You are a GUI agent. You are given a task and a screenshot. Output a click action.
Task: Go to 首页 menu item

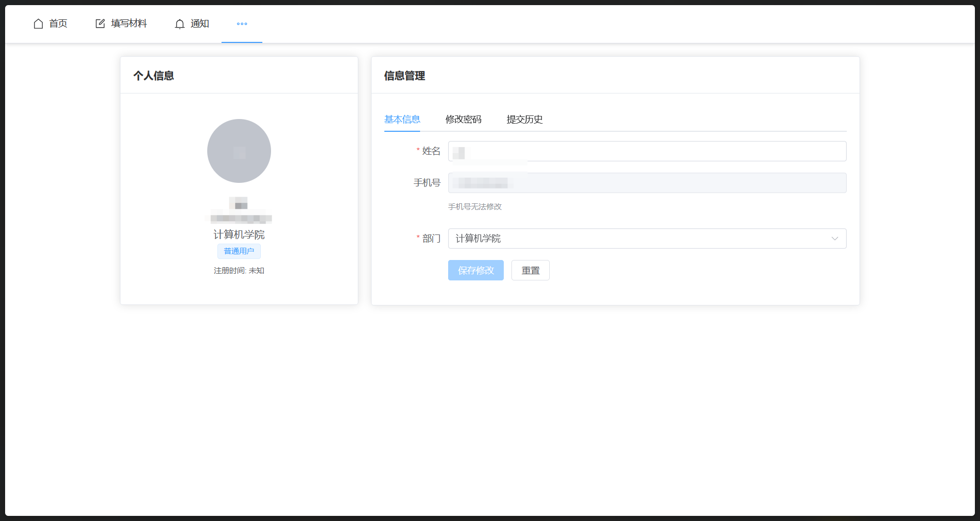coord(51,23)
